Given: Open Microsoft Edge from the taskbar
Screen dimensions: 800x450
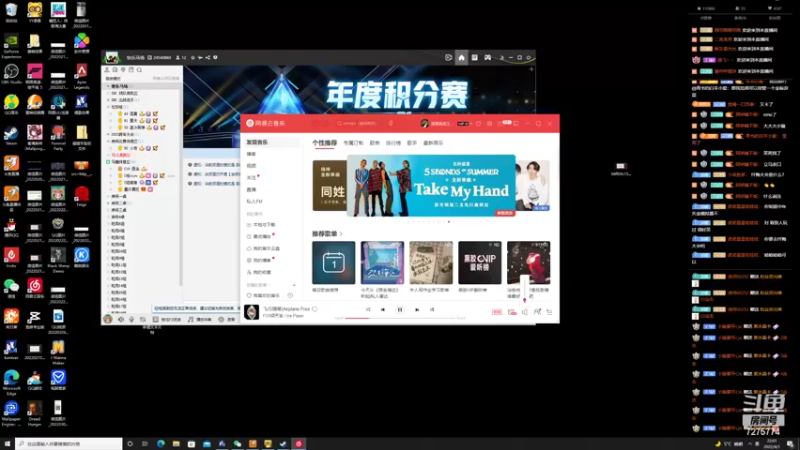Looking at the screenshot, I should coord(161,444).
